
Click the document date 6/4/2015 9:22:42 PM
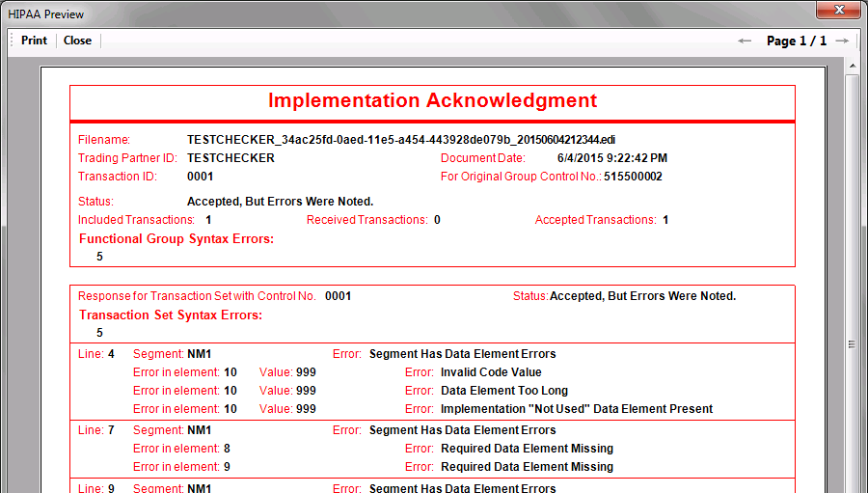point(611,158)
